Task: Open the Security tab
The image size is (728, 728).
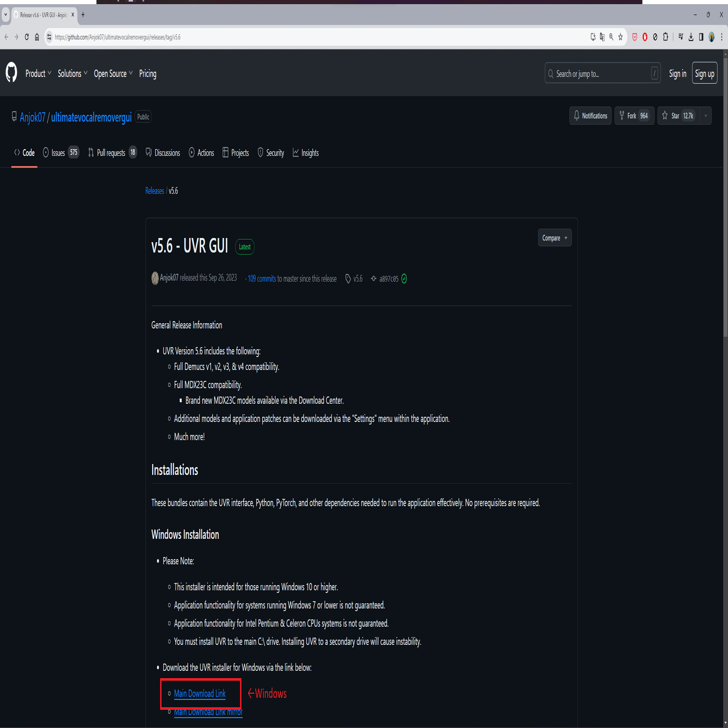Action: (271, 153)
